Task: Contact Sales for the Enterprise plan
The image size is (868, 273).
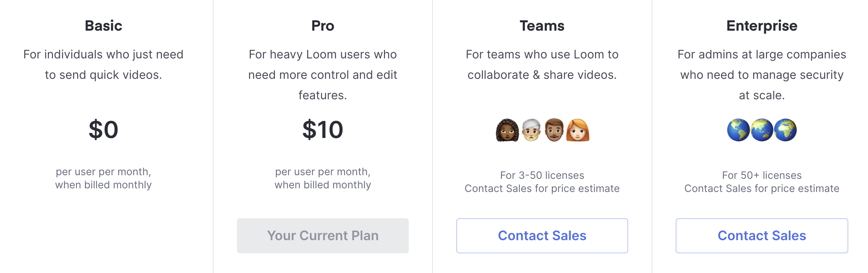Action: [762, 236]
